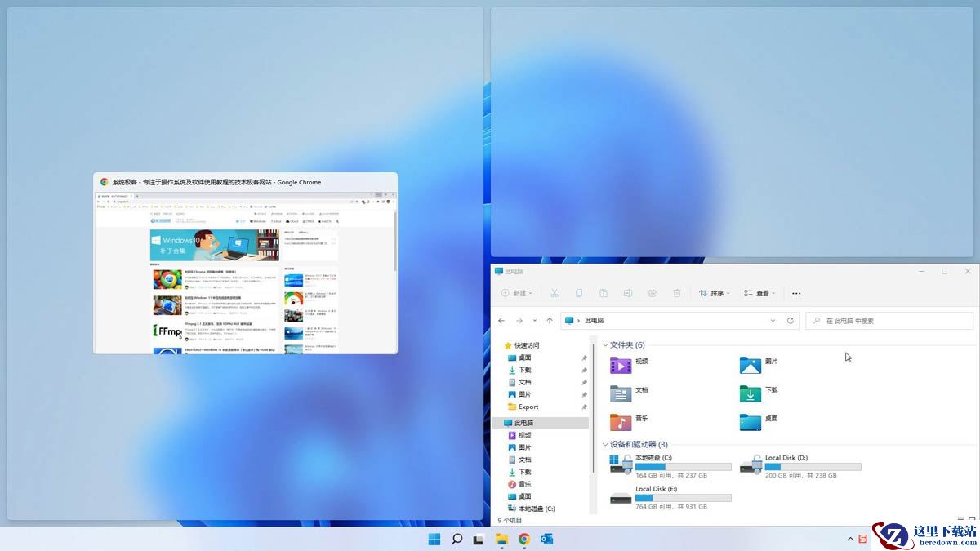Go back with the left arrow button
This screenshot has height=551, width=980.
pyautogui.click(x=502, y=321)
